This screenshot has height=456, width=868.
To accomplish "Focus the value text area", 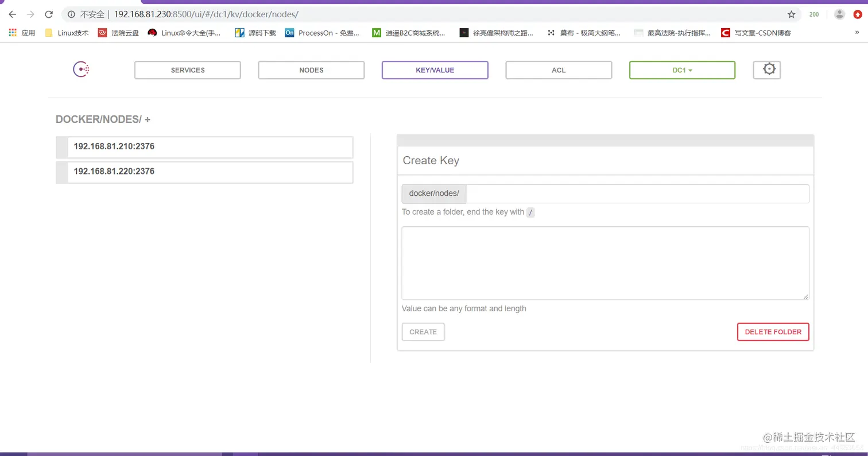I will (606, 263).
